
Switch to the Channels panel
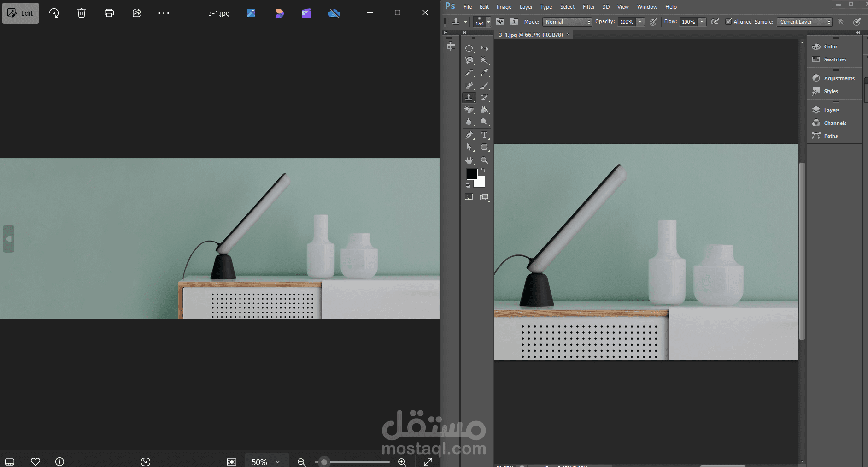[x=834, y=123]
